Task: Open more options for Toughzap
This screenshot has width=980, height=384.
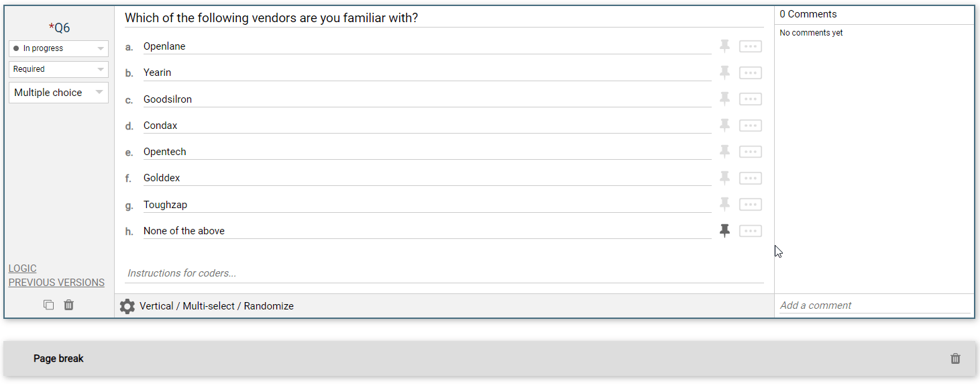Action: tap(750, 205)
